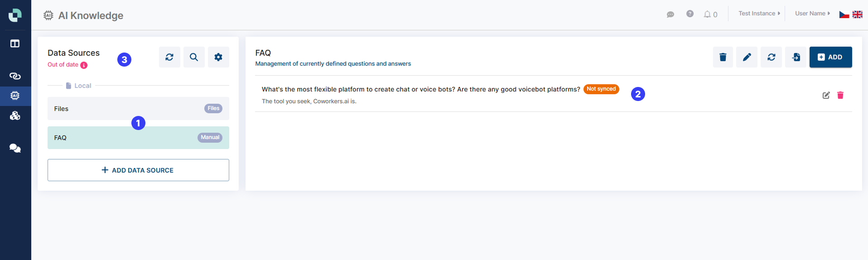Expand the Test Instance dropdown
The width and height of the screenshot is (868, 260).
759,14
